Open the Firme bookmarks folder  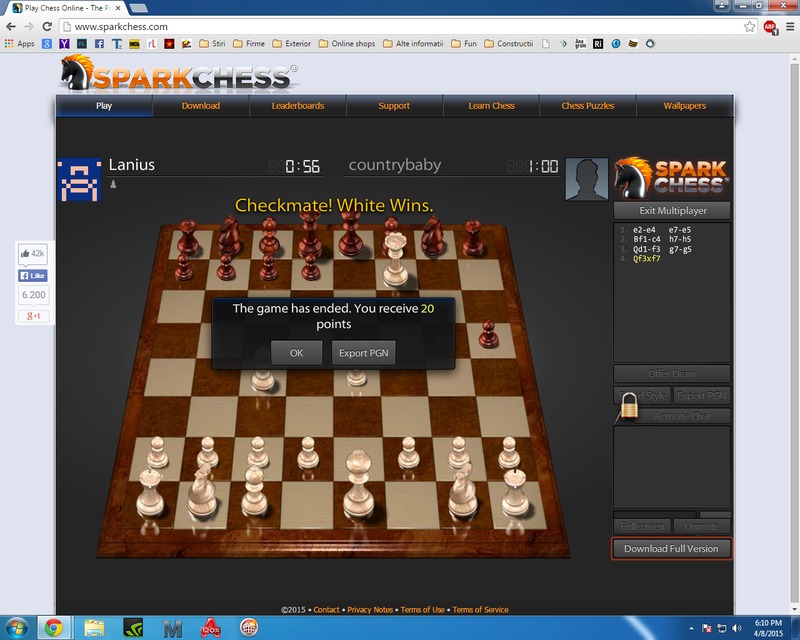pyautogui.click(x=249, y=44)
